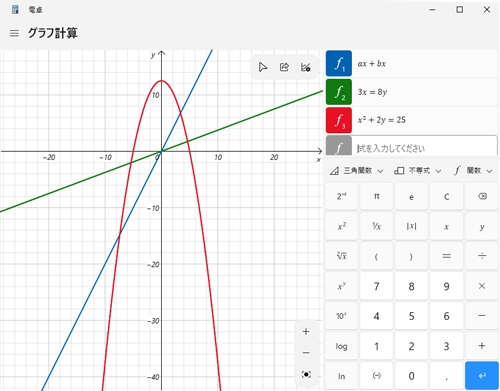Toggle the 2nd function key
500x391 pixels.
(x=341, y=196)
